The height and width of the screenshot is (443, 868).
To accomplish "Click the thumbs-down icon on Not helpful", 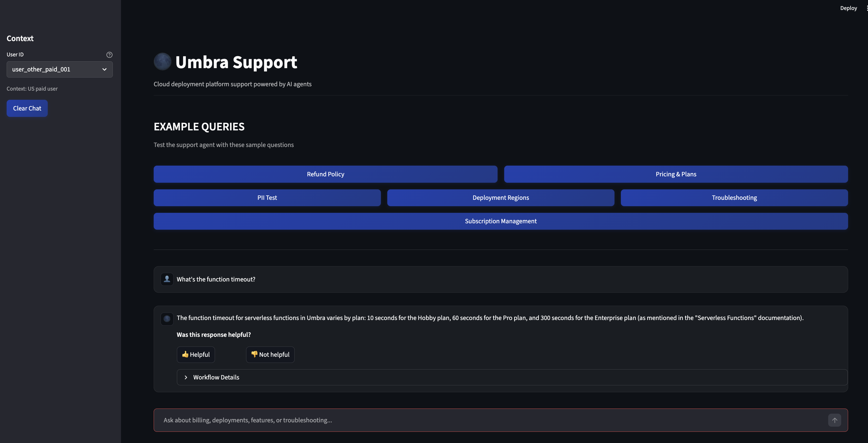I will (x=255, y=354).
